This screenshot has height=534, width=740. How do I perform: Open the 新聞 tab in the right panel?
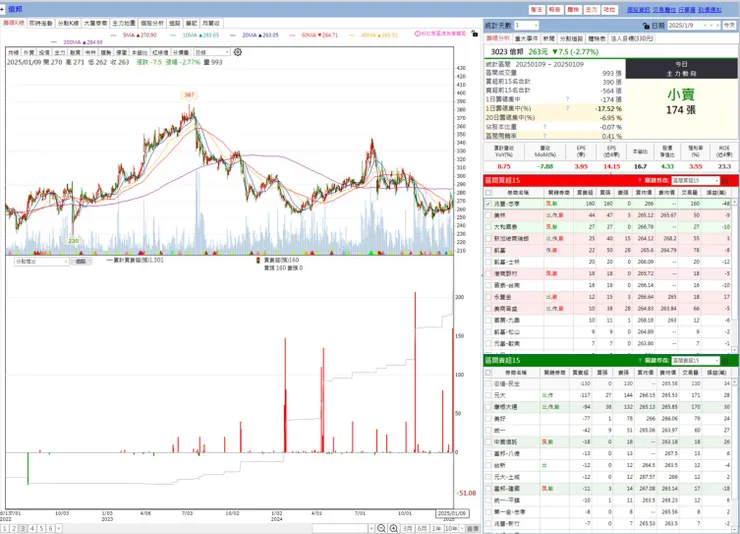[548, 38]
